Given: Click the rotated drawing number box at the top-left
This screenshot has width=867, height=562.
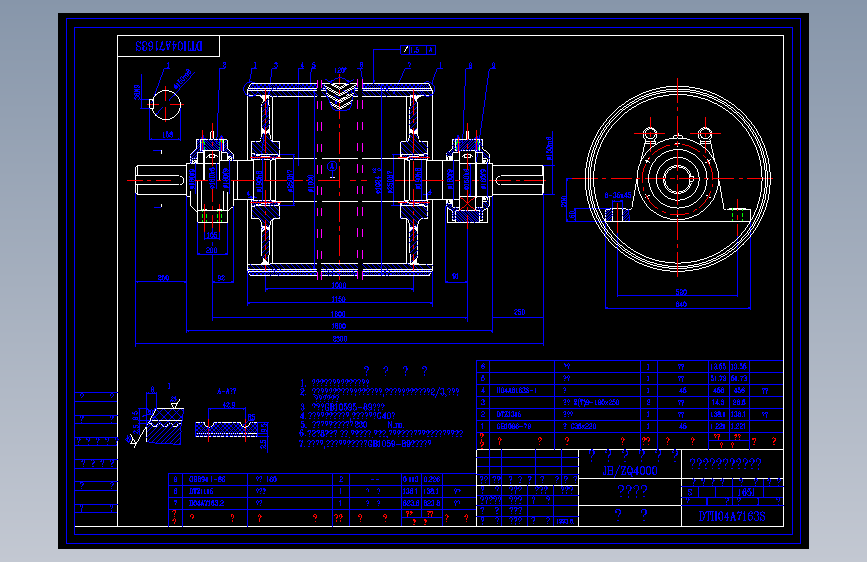Looking at the screenshot, I should click(169, 46).
